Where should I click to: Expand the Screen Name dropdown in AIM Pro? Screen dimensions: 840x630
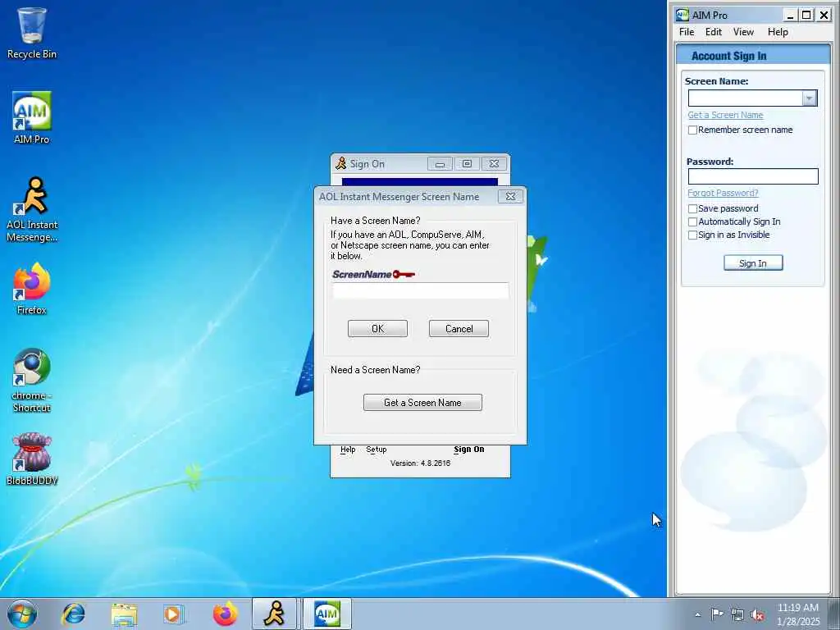pyautogui.click(x=809, y=98)
